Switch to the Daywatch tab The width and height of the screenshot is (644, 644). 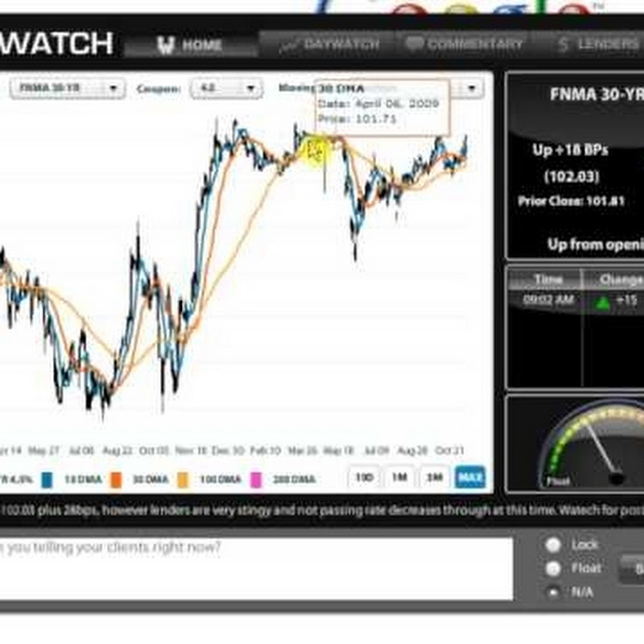[328, 44]
